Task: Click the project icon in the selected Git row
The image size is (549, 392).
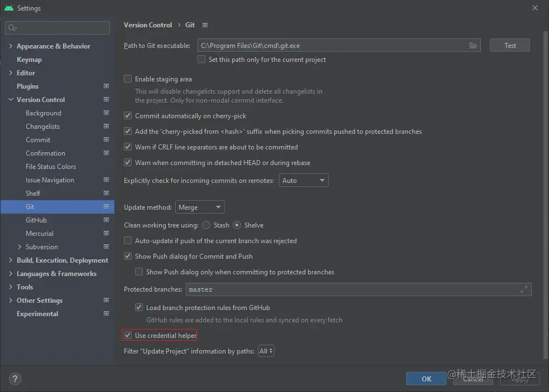Action: point(106,206)
